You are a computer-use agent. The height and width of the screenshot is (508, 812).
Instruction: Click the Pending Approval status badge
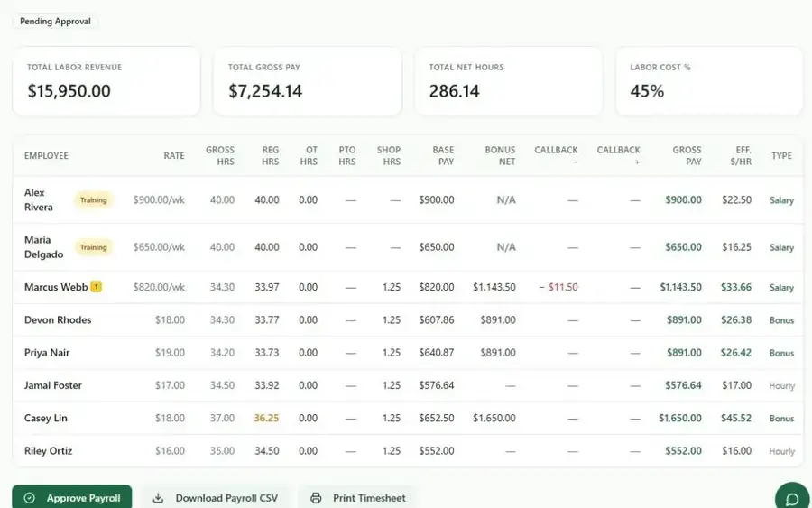tap(55, 22)
